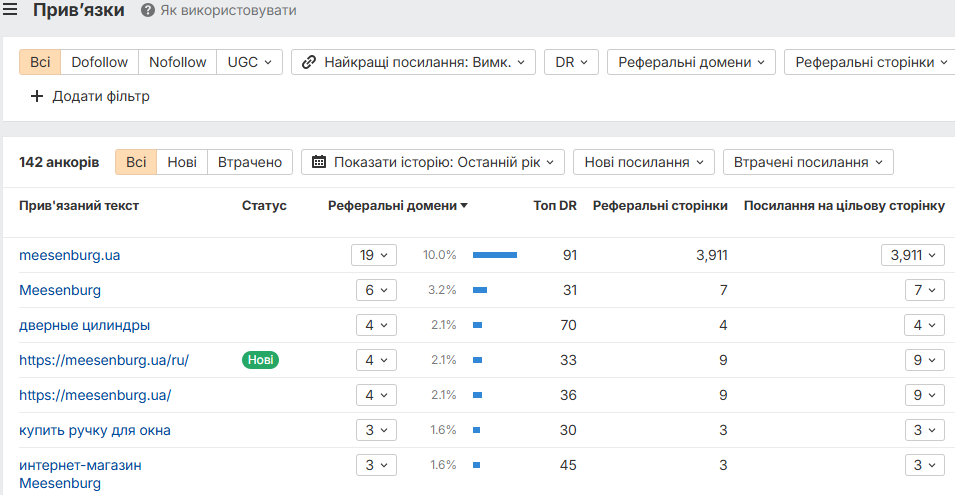
Task: Click the calendar icon in Показати історію
Action: [319, 162]
